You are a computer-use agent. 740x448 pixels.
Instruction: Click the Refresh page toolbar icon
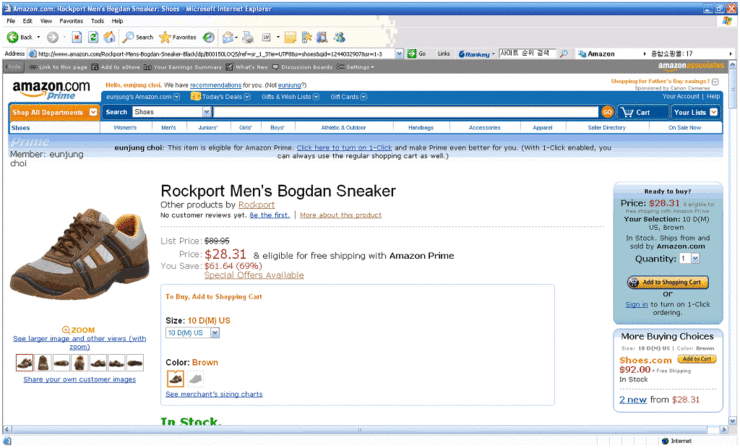point(93,37)
